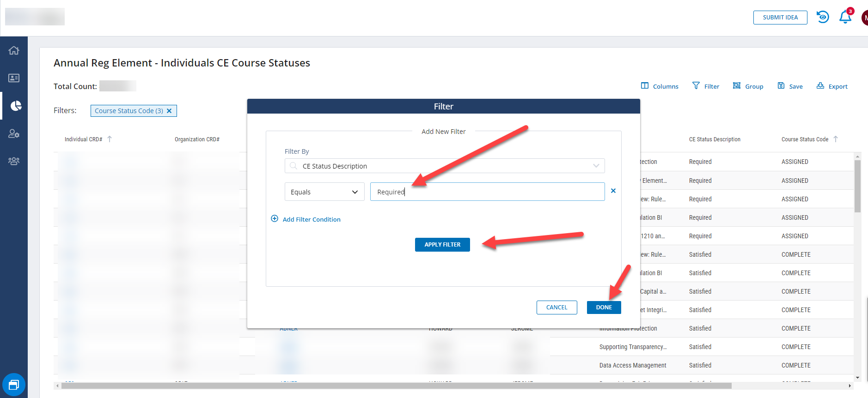Open the notifications bell
The width and height of the screenshot is (868, 398).
[x=845, y=18]
